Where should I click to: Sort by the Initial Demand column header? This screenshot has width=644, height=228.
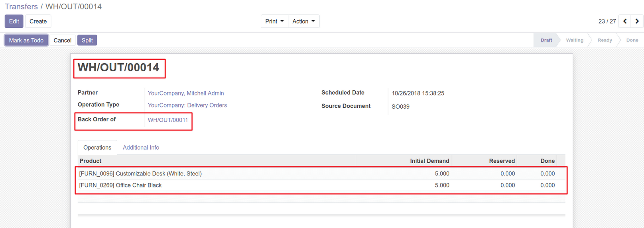[429, 161]
